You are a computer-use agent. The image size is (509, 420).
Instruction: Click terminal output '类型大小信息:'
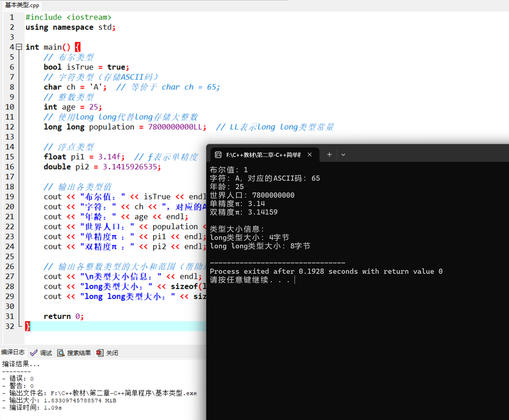pos(237,229)
